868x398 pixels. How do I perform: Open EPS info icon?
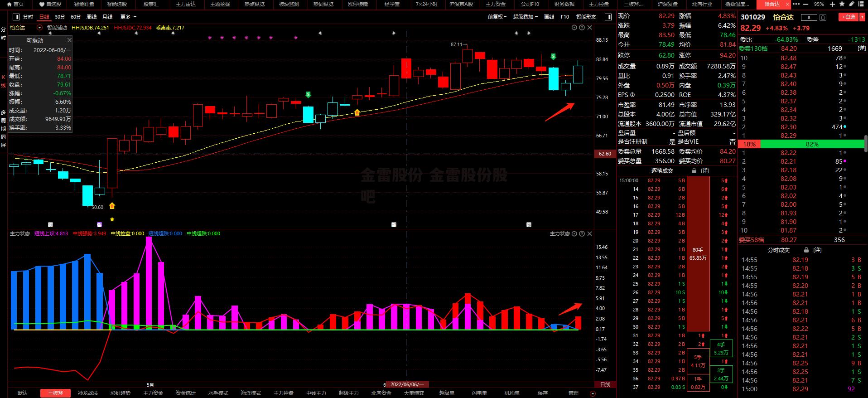(x=632, y=95)
